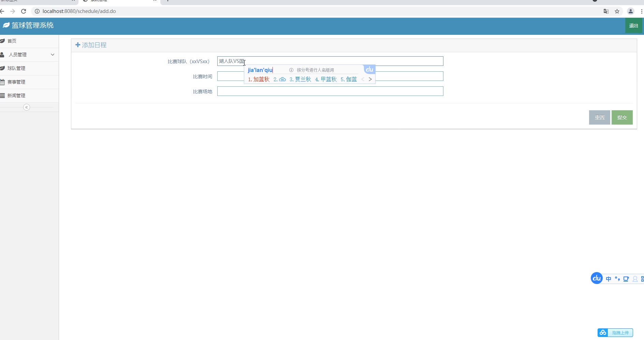Image resolution: width=644 pixels, height=340 pixels.
Task: Open 新闻管理 in the sidebar
Action: tap(29, 96)
